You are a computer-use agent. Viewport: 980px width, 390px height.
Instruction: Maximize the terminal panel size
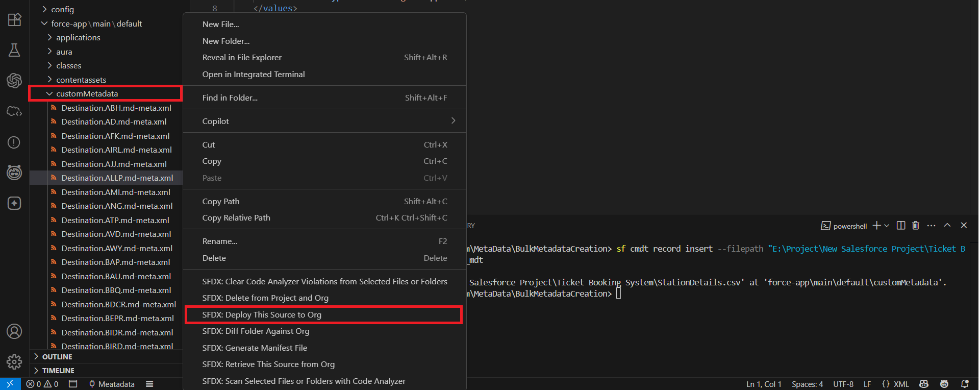(947, 226)
